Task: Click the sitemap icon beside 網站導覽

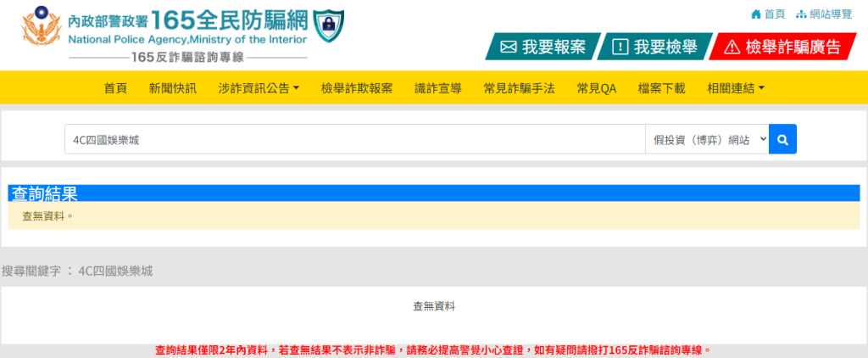Action: pyautogui.click(x=801, y=14)
